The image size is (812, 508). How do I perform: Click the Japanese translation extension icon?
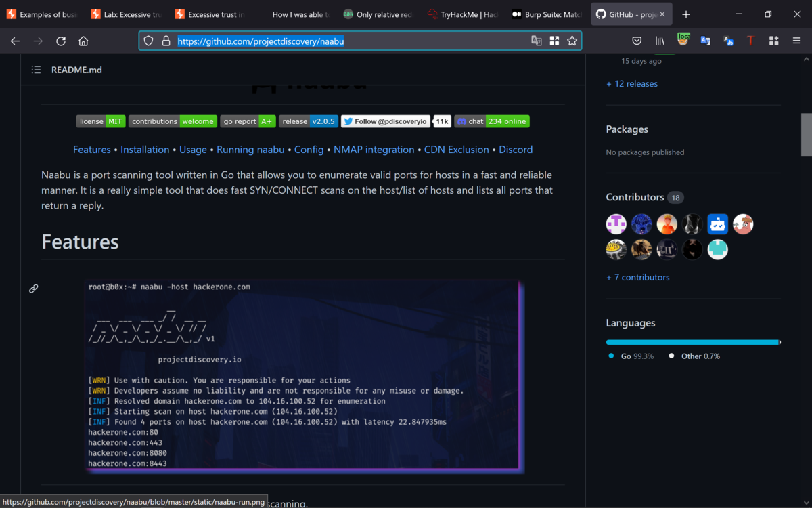coord(728,41)
